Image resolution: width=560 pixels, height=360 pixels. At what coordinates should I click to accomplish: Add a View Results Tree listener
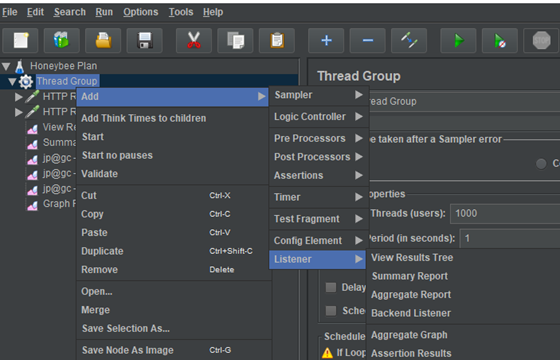463,258
